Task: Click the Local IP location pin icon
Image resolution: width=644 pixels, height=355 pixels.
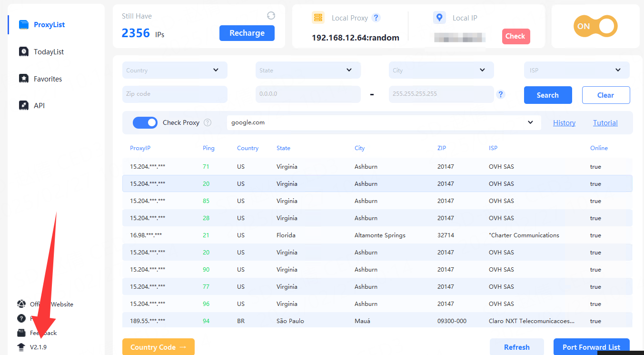Action: (439, 18)
